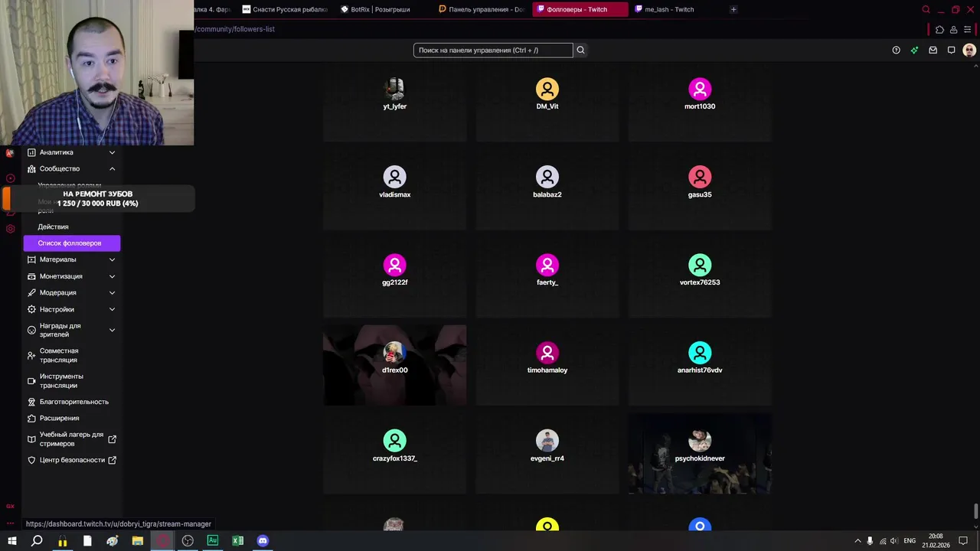Click the Opera sidebar settings gear

point(10,229)
